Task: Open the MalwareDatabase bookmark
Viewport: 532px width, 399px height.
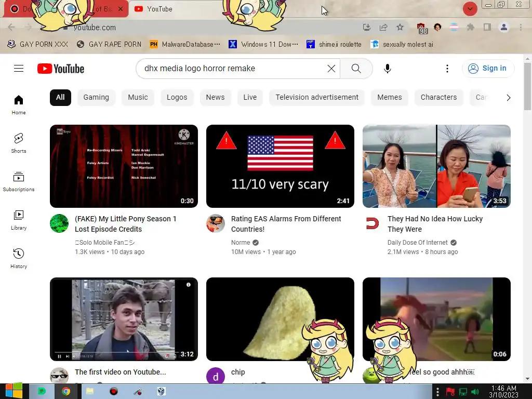Action: point(185,45)
